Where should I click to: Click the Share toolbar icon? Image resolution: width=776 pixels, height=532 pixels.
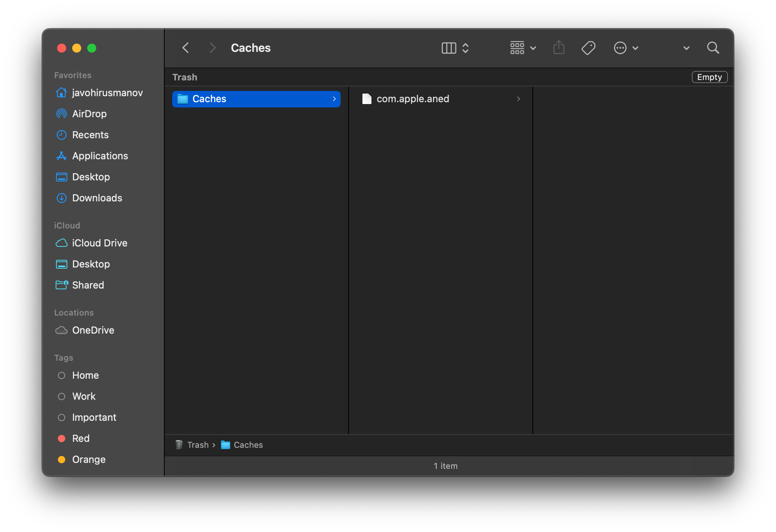(559, 48)
